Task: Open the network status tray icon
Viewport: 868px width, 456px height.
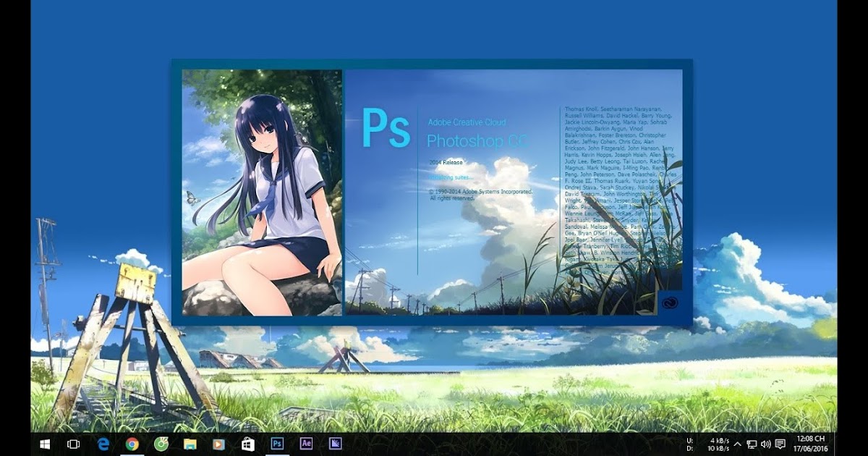Action: click(x=752, y=444)
